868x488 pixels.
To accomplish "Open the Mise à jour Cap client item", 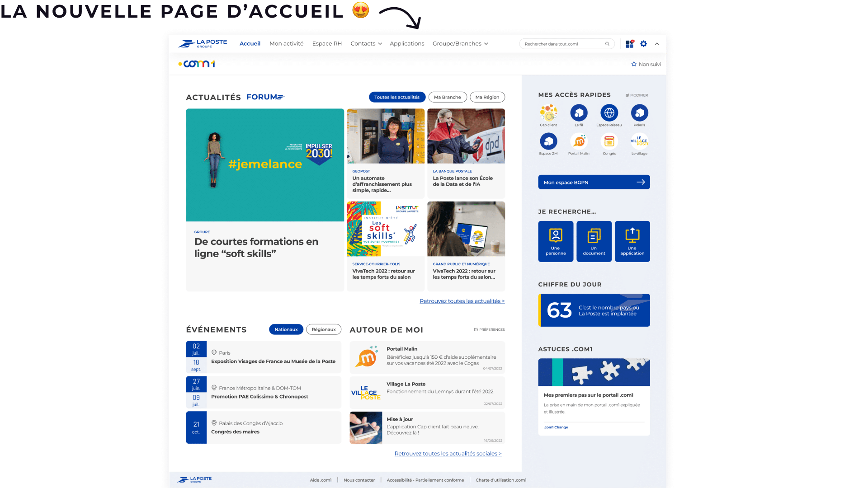I will tap(427, 427).
